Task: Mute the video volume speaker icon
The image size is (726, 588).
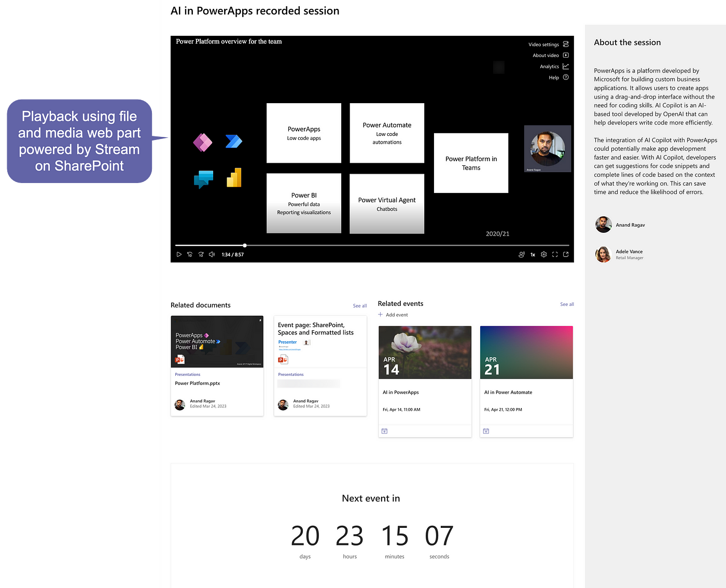Action: pos(212,255)
